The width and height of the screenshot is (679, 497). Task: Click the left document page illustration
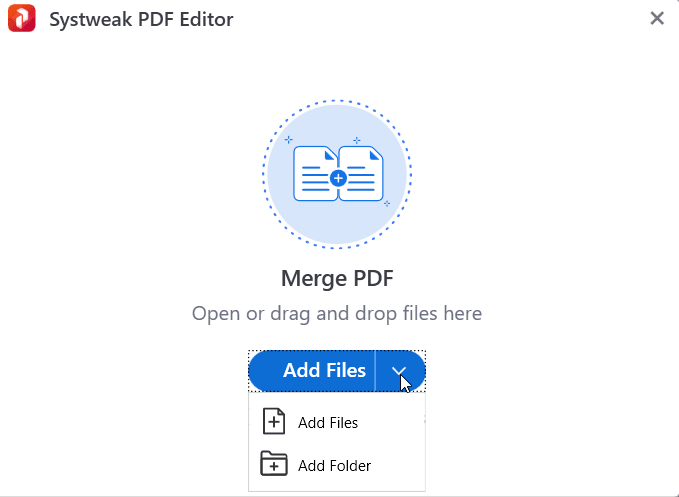tap(315, 174)
